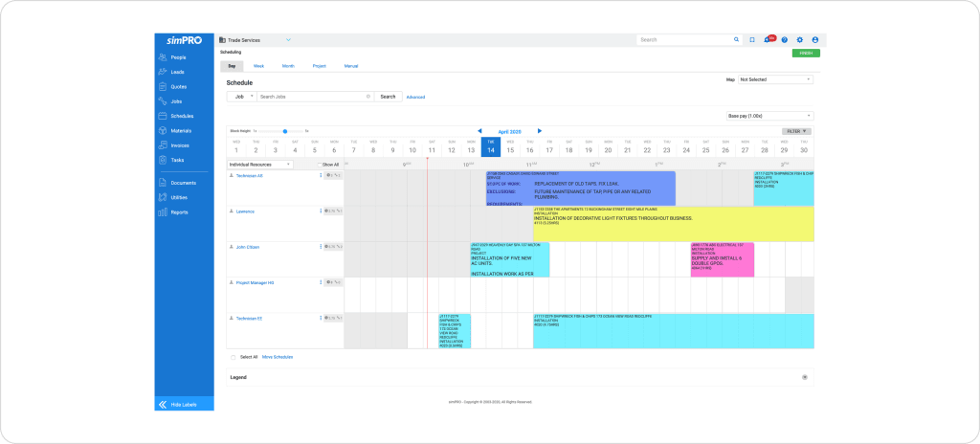The image size is (980, 444).
Task: Open yellow decorative light fixtures job block
Action: click(673, 224)
